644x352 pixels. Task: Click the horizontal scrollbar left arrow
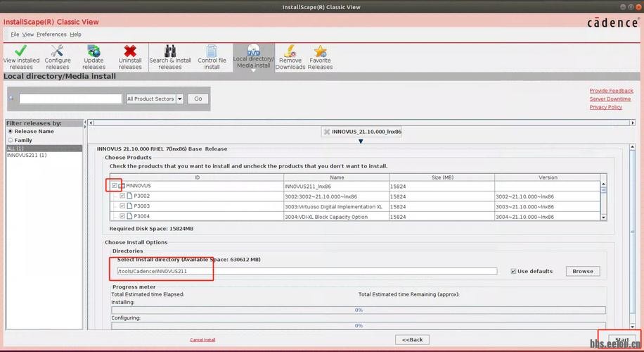(x=91, y=122)
